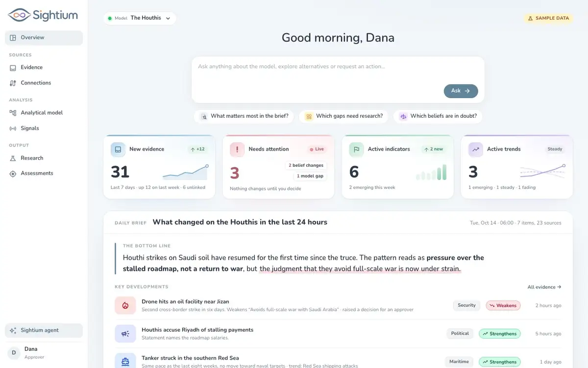Click Dana's avatar initial
The image size is (588, 368).
pos(14,352)
